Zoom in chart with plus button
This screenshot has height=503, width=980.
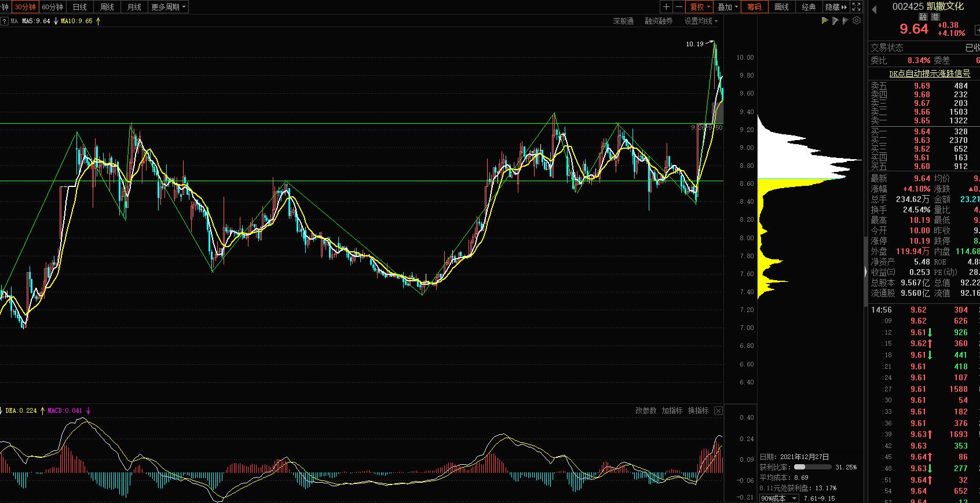[x=666, y=7]
